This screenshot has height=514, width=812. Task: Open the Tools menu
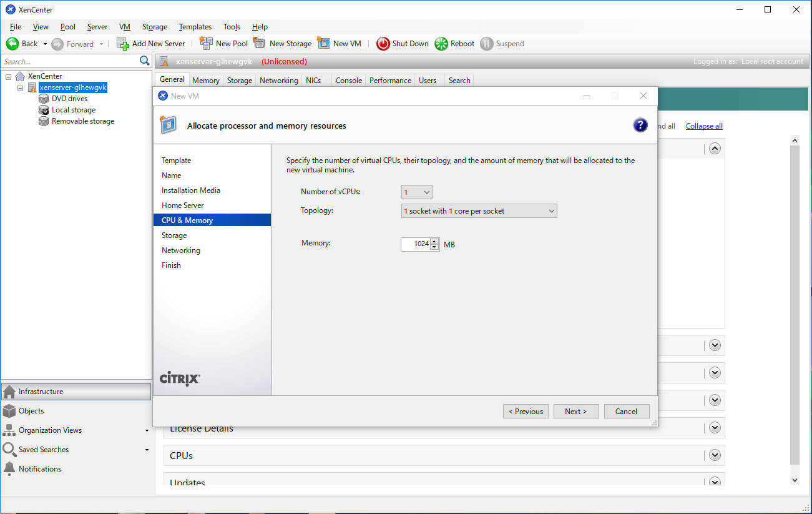point(232,27)
